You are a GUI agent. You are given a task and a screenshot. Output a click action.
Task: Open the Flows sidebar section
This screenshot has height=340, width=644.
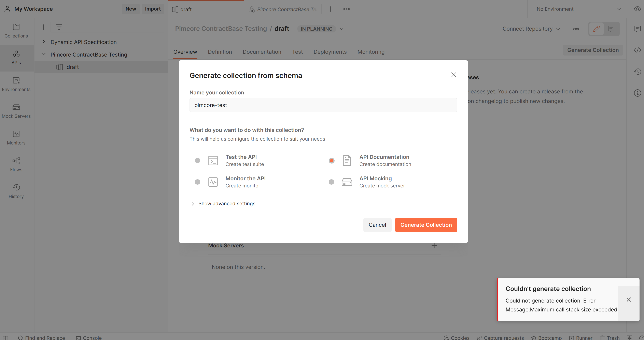coord(16,164)
